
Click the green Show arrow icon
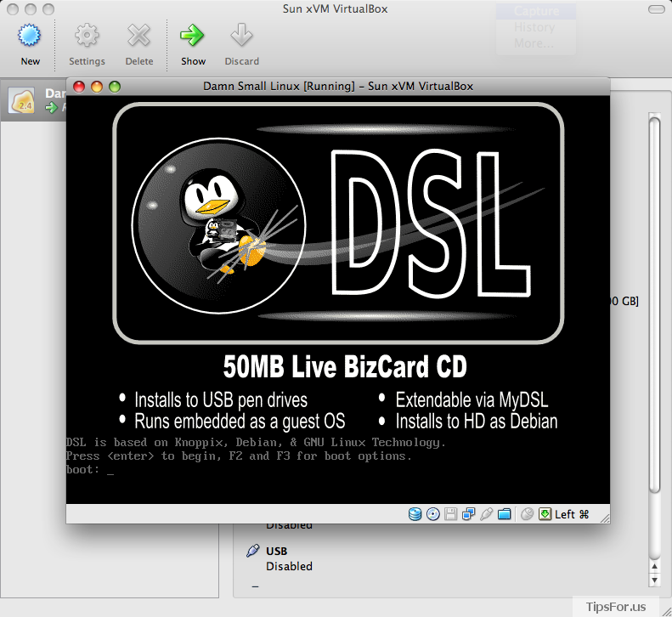[193, 35]
